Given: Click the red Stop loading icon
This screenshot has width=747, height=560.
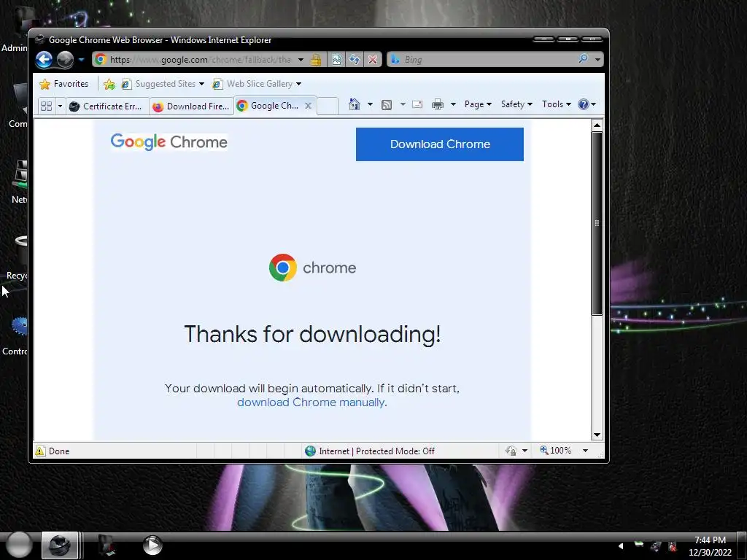Looking at the screenshot, I should 373,60.
